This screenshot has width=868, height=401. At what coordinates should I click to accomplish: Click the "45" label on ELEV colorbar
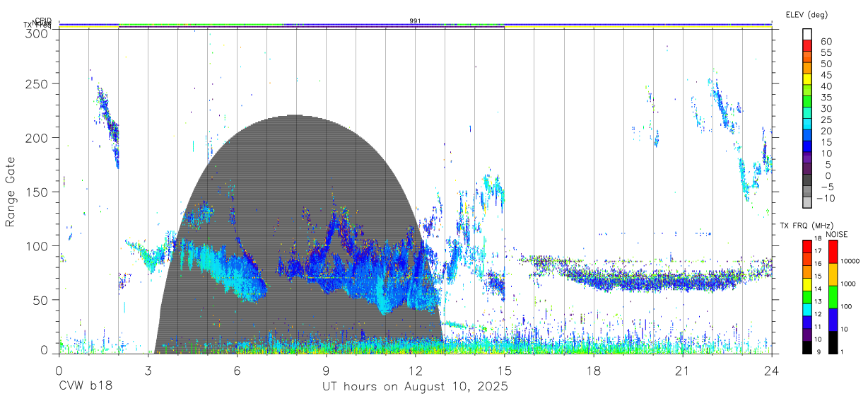point(826,75)
